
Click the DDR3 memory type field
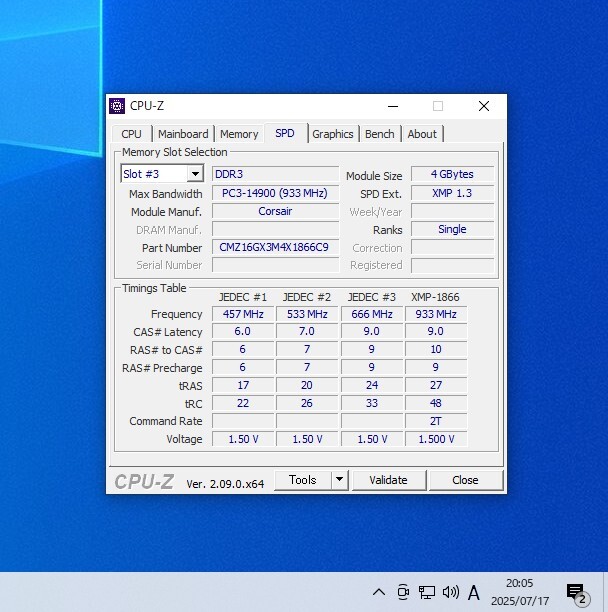(x=276, y=174)
